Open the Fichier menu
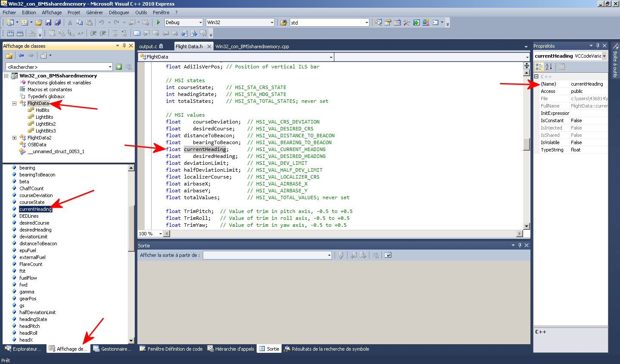620x364 pixels. tap(9, 12)
